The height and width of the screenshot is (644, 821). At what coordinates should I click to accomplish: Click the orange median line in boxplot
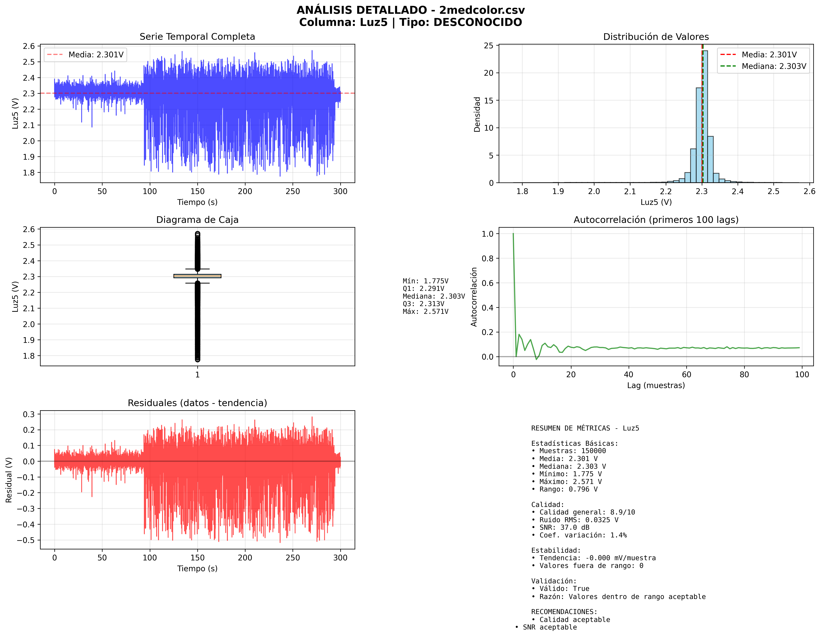point(197,276)
